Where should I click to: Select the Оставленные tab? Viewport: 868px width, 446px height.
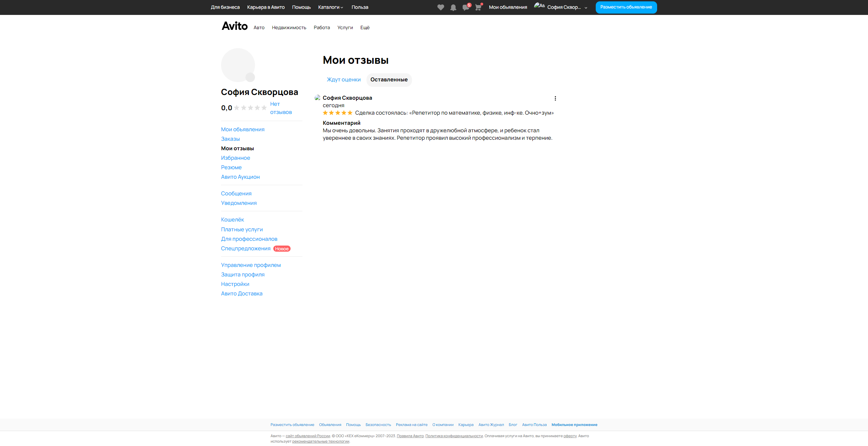pyautogui.click(x=389, y=80)
